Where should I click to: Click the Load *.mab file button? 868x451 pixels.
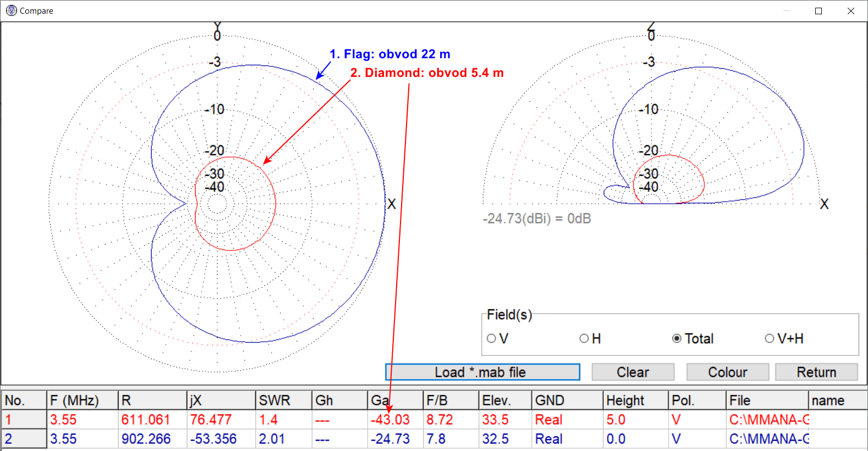pos(482,372)
